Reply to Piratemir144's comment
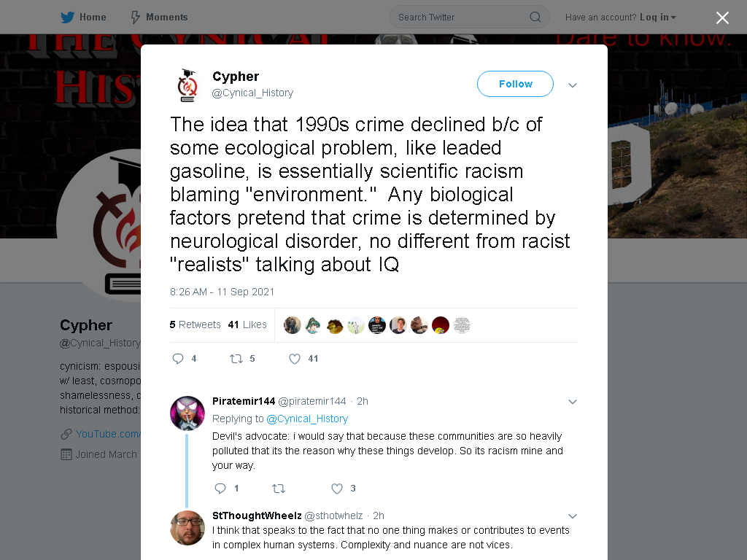Viewport: 747px width, 560px height. point(220,489)
